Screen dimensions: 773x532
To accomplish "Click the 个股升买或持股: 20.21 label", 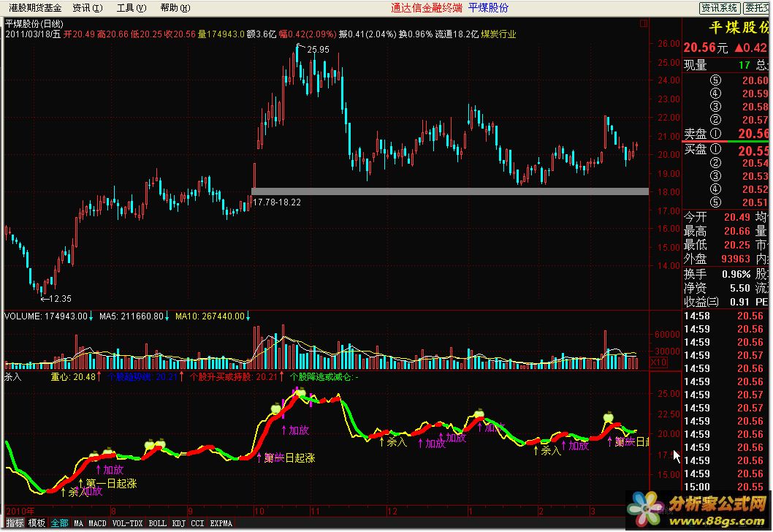I will 234,377.
